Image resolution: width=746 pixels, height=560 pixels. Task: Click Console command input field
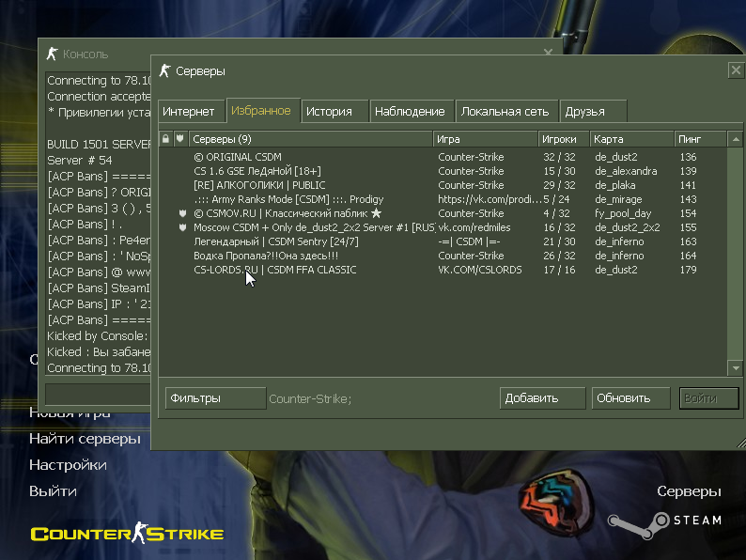pyautogui.click(x=98, y=394)
